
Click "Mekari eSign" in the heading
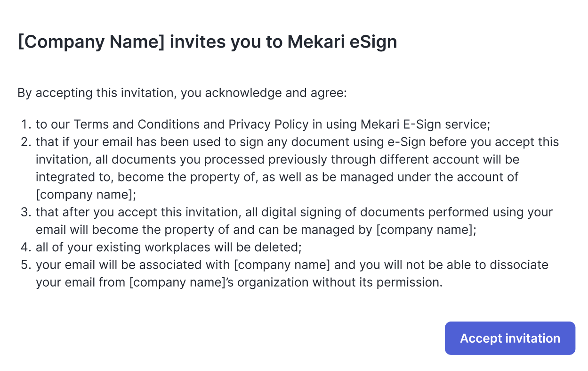pyautogui.click(x=342, y=41)
